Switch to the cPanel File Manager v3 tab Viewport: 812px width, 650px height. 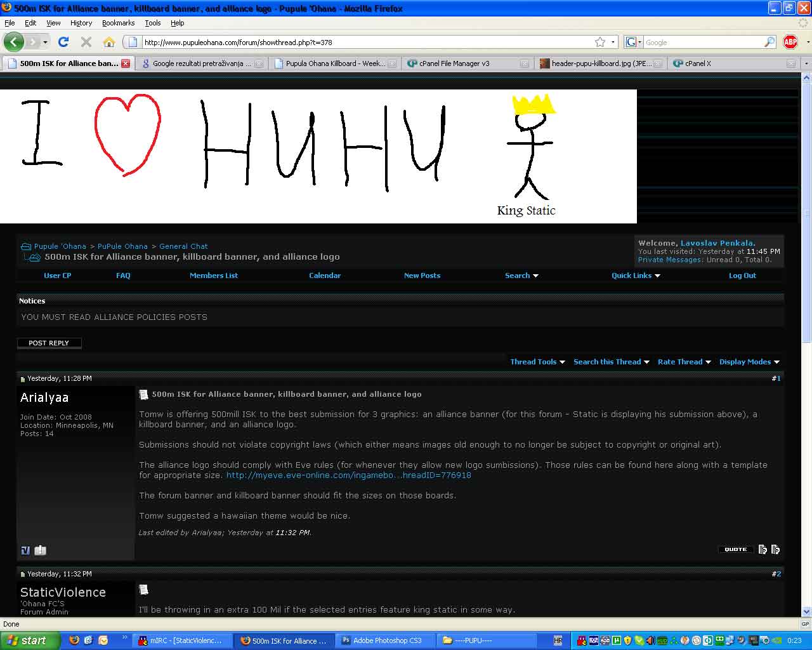(468, 63)
